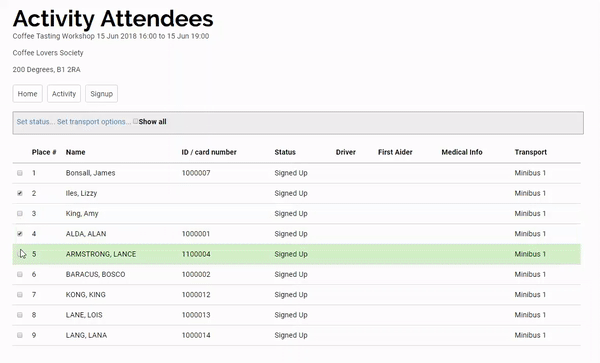600x363 pixels.
Task: Select the ARMSTRONG, LANCE highlighted row name
Action: click(x=101, y=254)
